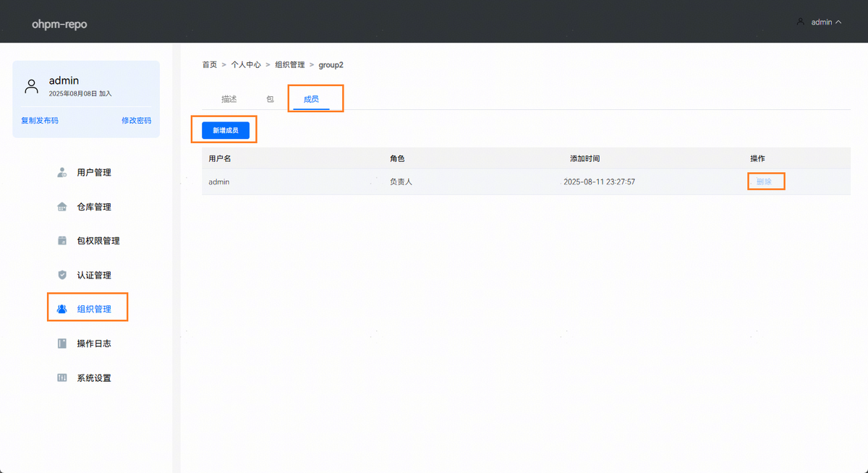Screen dimensions: 868x473
Task: Switch to the 包 tab
Action: [x=270, y=99]
